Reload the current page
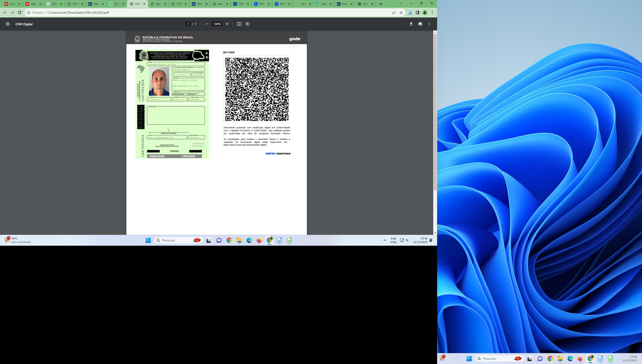642x364 pixels. point(20,13)
